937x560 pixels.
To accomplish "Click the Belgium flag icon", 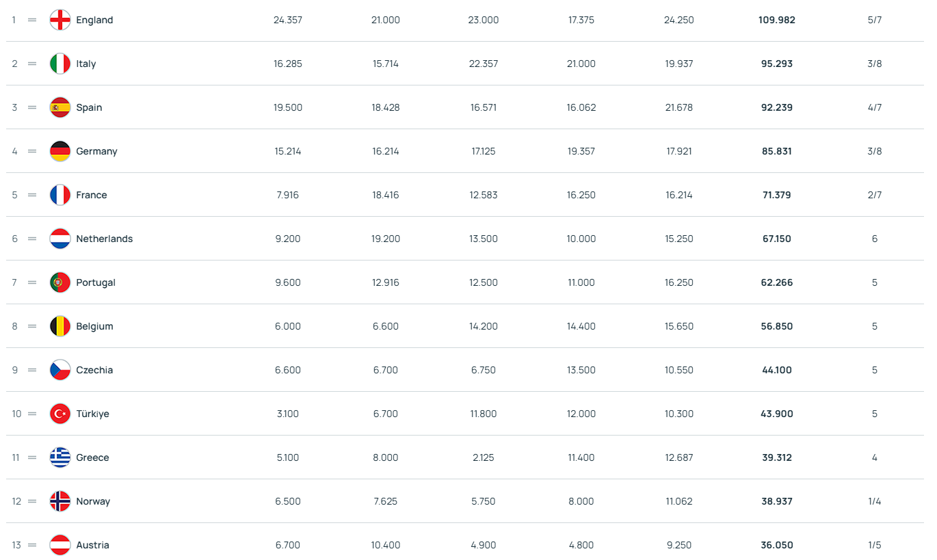I will pyautogui.click(x=60, y=326).
